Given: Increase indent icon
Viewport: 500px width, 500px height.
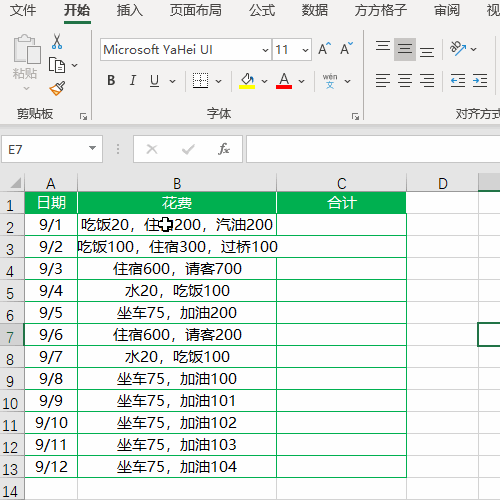Looking at the screenshot, I should point(480,81).
